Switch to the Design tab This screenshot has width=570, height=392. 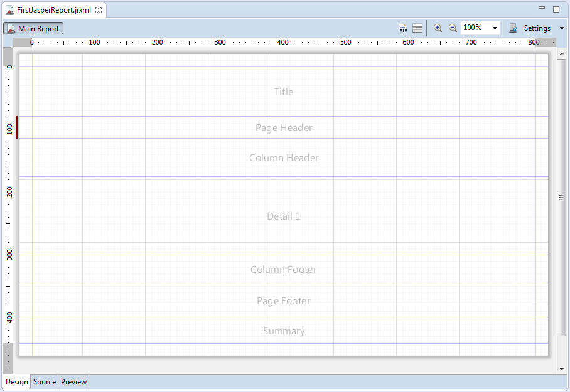(17, 382)
